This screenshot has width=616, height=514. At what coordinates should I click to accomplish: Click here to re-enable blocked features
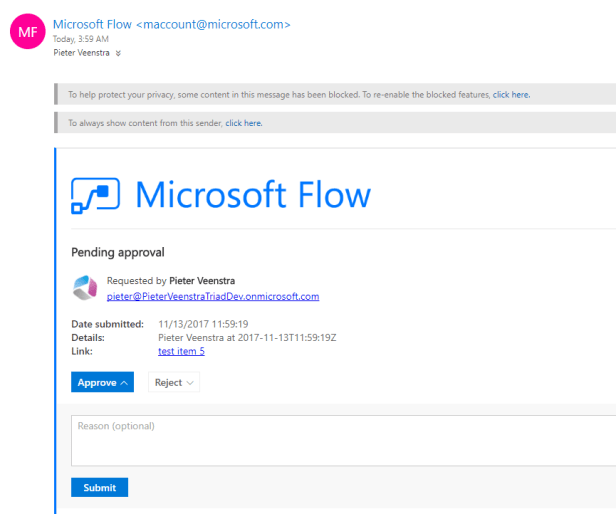point(511,95)
